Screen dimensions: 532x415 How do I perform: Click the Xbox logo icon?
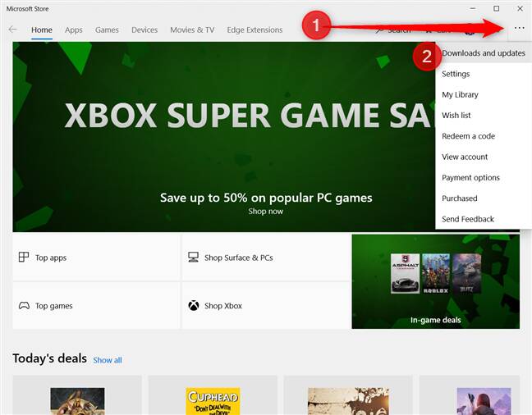point(193,306)
